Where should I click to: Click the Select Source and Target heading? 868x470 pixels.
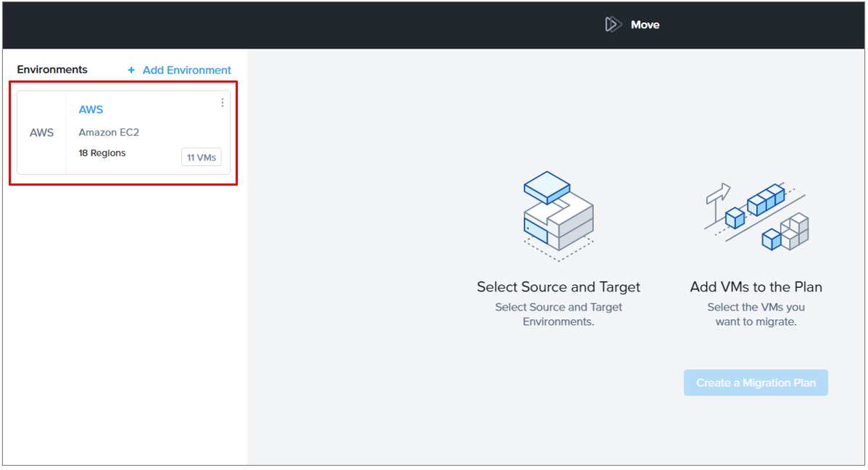pos(558,286)
